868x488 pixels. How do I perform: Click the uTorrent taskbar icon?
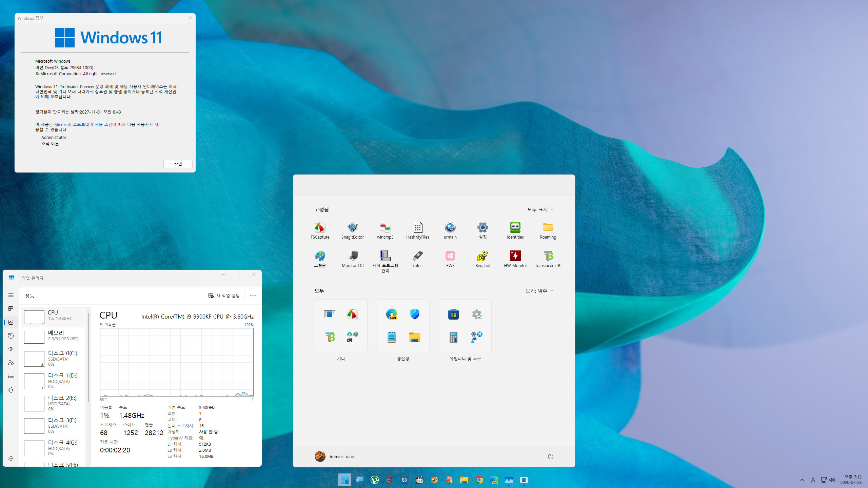pyautogui.click(x=375, y=480)
